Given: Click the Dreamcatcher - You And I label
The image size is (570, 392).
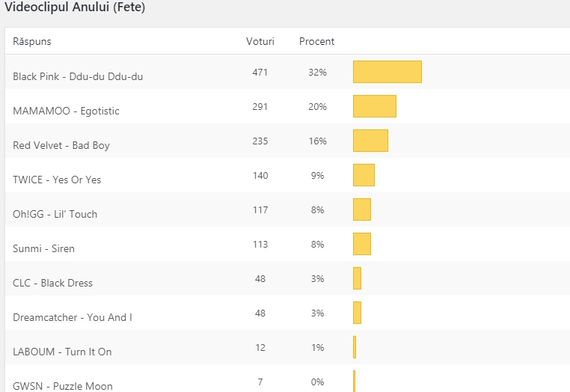Looking at the screenshot, I should coord(73,317).
